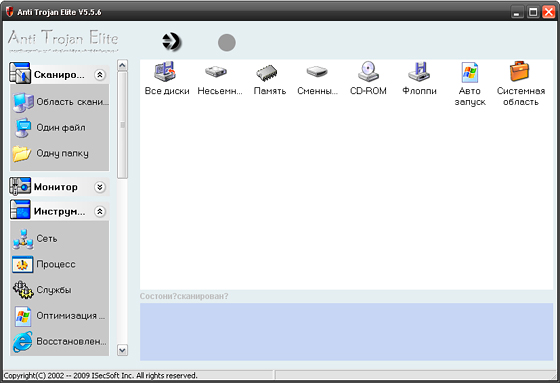Click the sidebar scrollbar thumb

click(122, 125)
